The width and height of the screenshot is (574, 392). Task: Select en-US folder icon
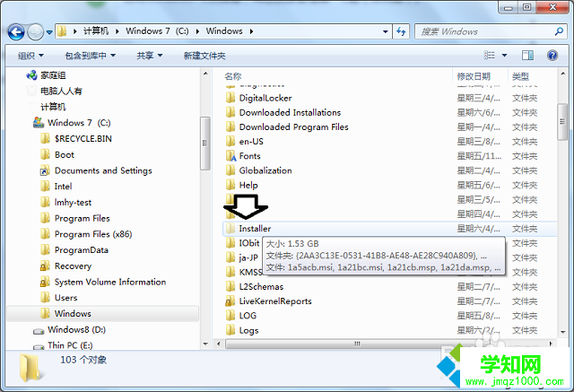(230, 141)
